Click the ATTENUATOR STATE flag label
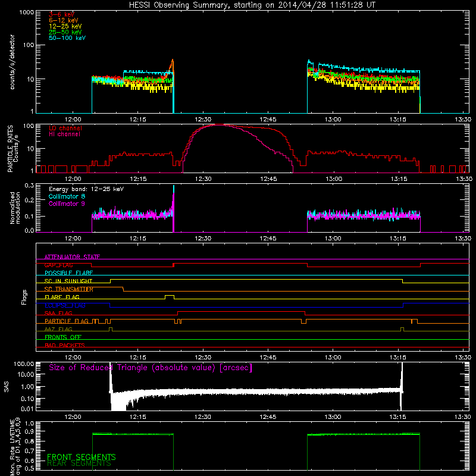 click(72, 257)
